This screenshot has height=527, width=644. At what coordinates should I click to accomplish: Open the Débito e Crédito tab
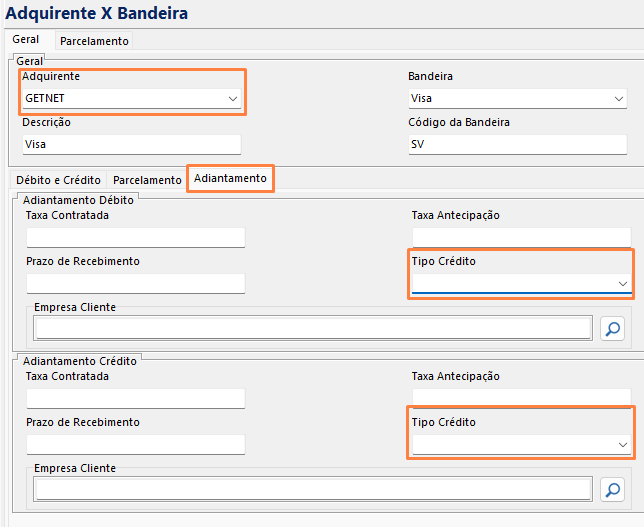[58, 180]
